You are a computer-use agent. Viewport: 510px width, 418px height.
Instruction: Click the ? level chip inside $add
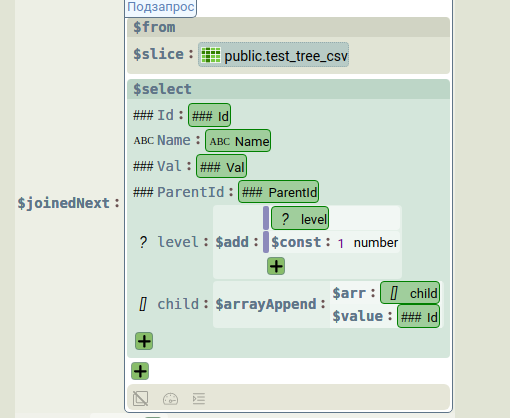click(x=300, y=218)
